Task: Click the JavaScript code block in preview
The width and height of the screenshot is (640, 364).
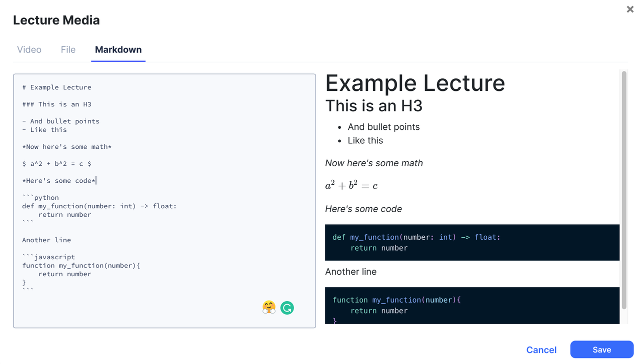Action: (472, 306)
